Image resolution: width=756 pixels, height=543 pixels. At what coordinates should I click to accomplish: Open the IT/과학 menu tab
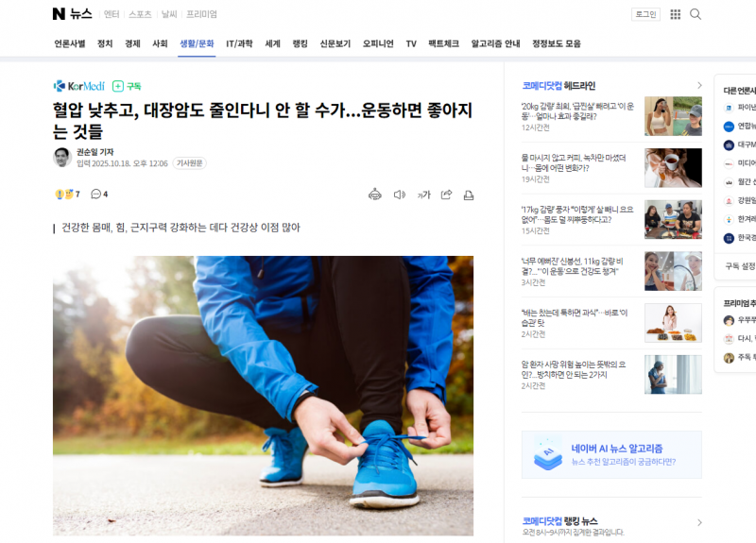[239, 43]
